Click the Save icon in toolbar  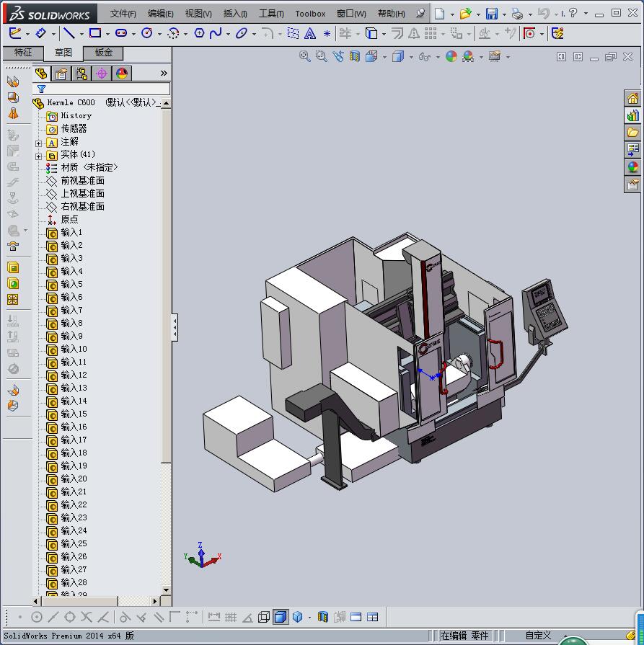pyautogui.click(x=491, y=14)
